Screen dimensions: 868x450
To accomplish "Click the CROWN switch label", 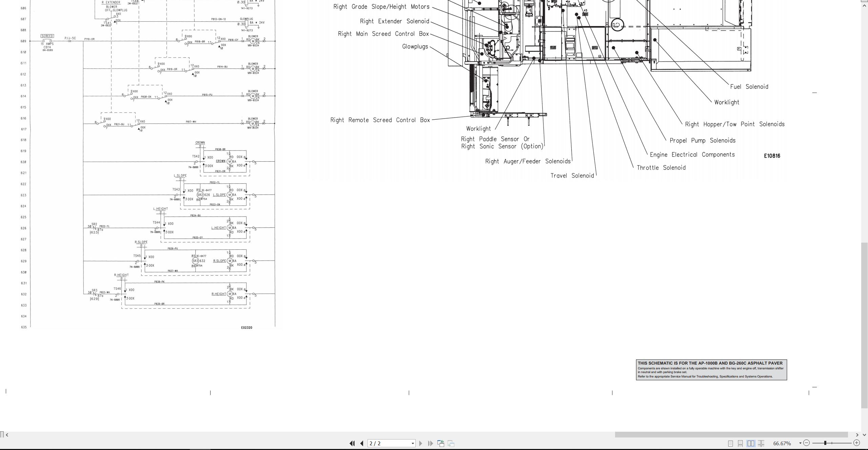I will click(x=200, y=143).
